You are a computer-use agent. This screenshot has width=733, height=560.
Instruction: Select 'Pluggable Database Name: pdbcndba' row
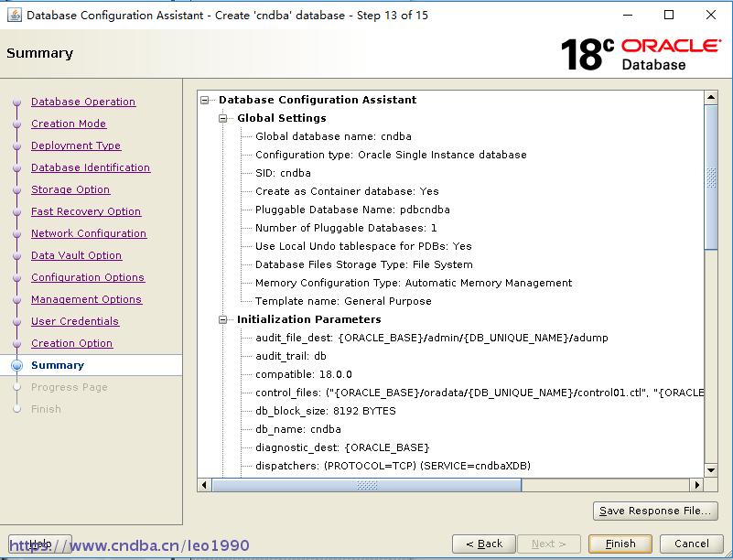pos(352,210)
